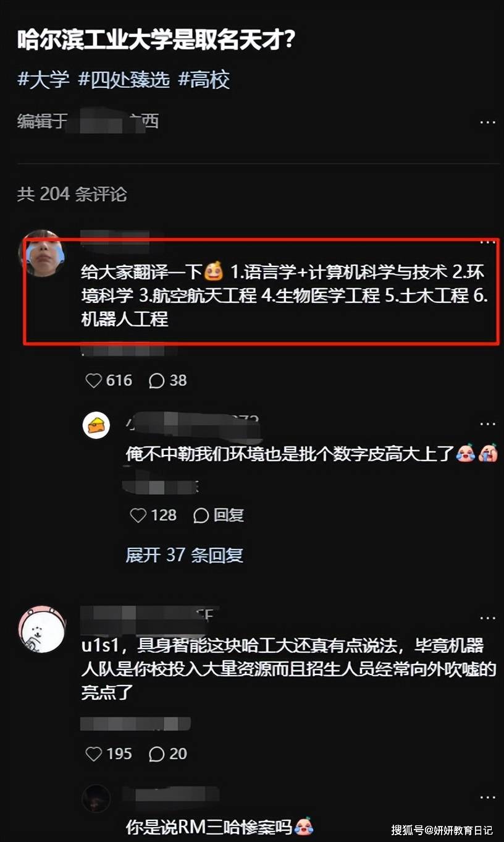Like the comment with 616 likes
The image size is (504, 842).
point(94,380)
